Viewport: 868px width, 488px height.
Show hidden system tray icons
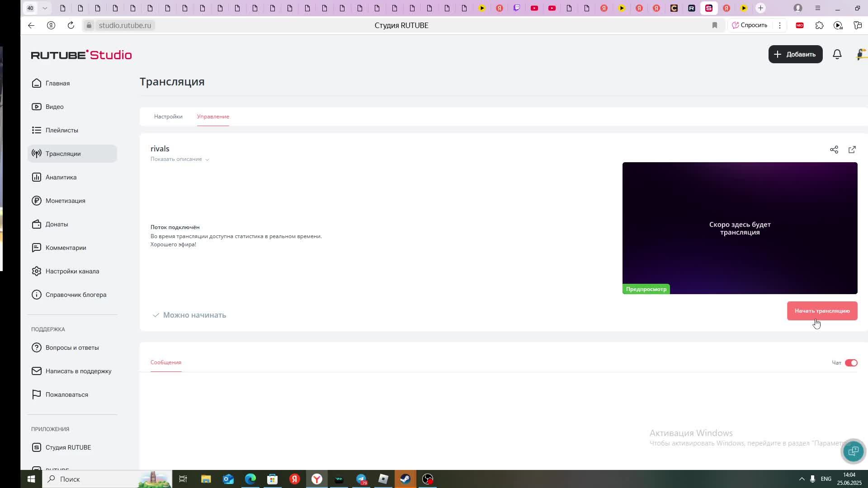(802, 479)
